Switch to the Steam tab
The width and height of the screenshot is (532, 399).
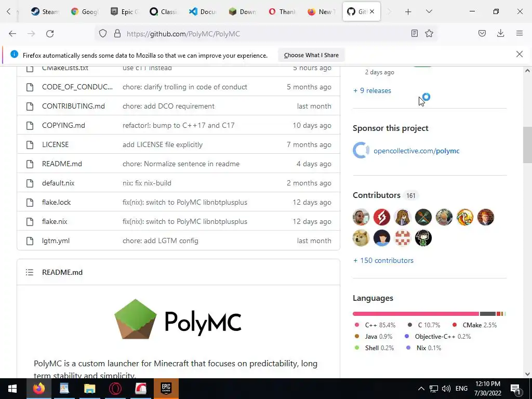[44, 11]
